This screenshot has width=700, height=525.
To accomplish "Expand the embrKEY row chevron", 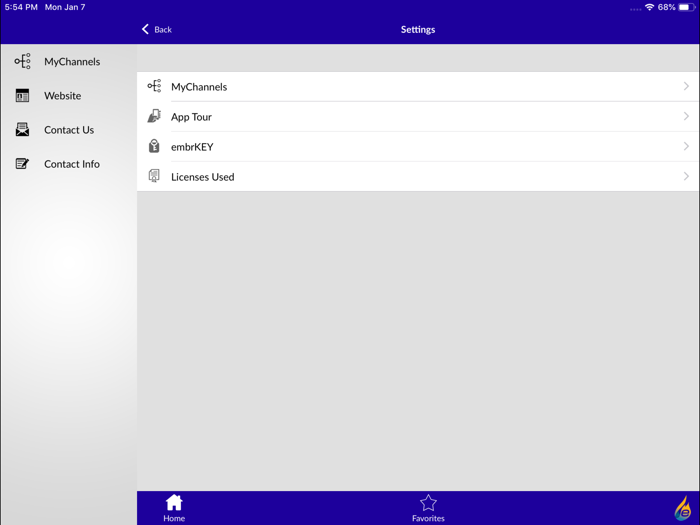I will [686, 146].
